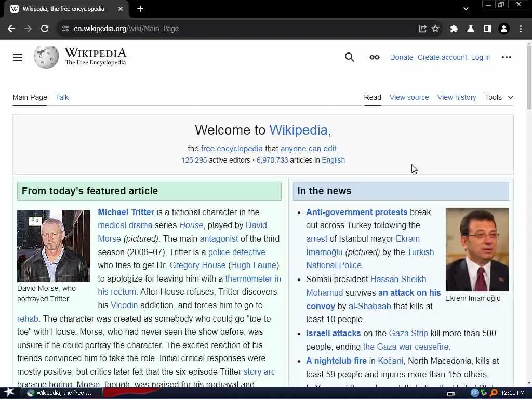This screenshot has width=532, height=399.
Task: Open the Michael Tritter article link
Action: (x=126, y=212)
